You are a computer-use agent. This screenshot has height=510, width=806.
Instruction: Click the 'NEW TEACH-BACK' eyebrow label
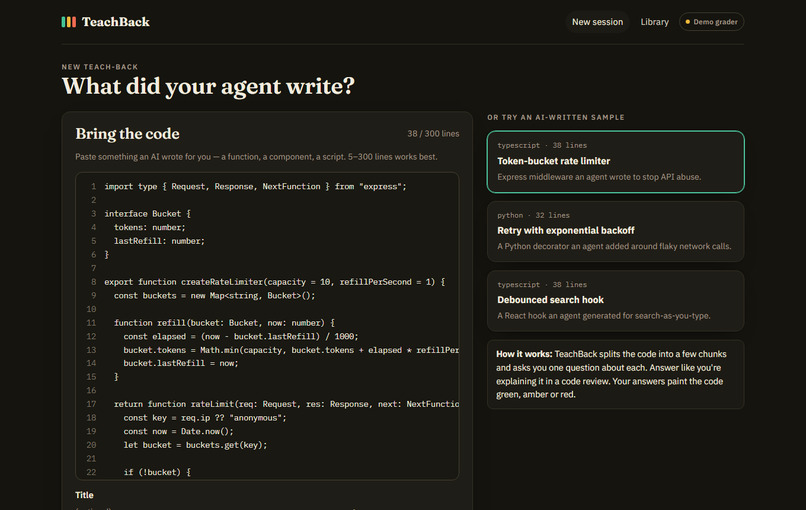[100, 67]
